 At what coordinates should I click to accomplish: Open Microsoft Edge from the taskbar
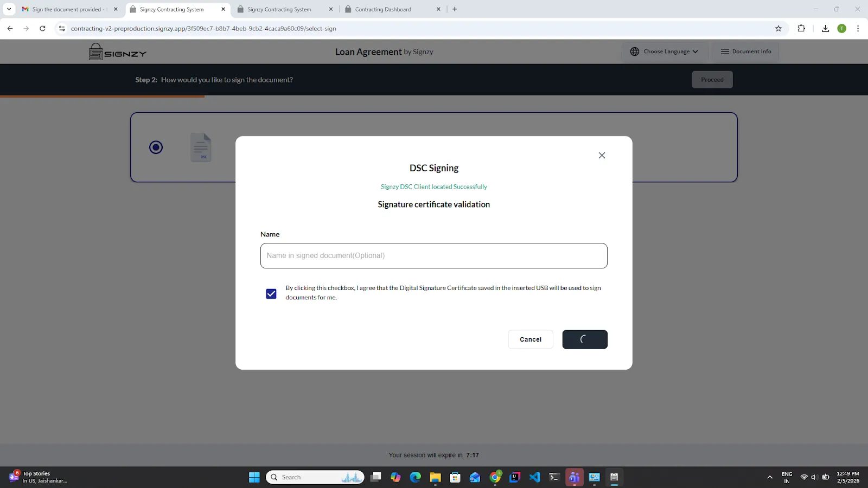point(416,477)
